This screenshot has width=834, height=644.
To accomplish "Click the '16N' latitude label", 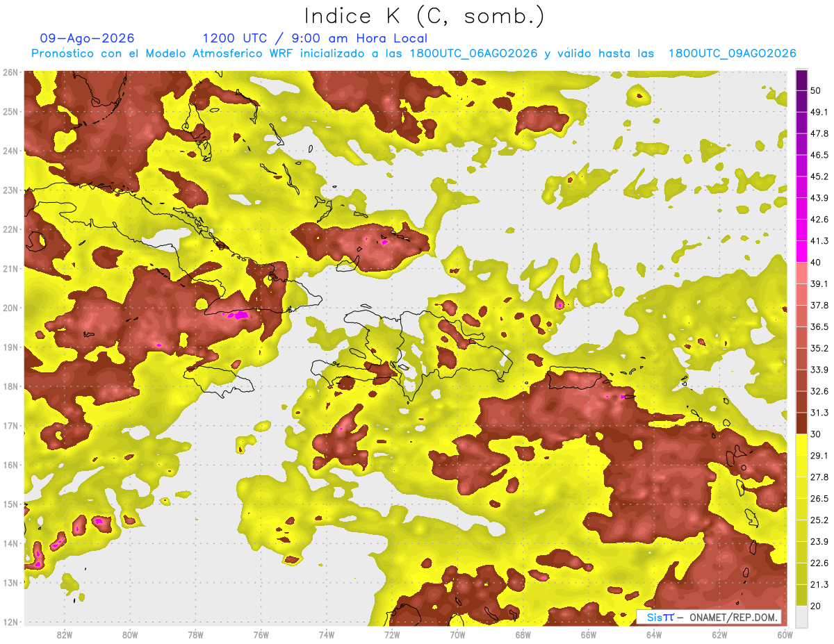I will click(10, 465).
